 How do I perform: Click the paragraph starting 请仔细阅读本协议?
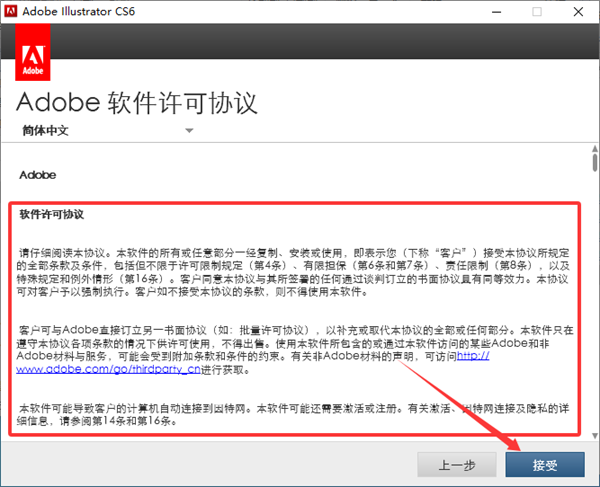(x=293, y=272)
